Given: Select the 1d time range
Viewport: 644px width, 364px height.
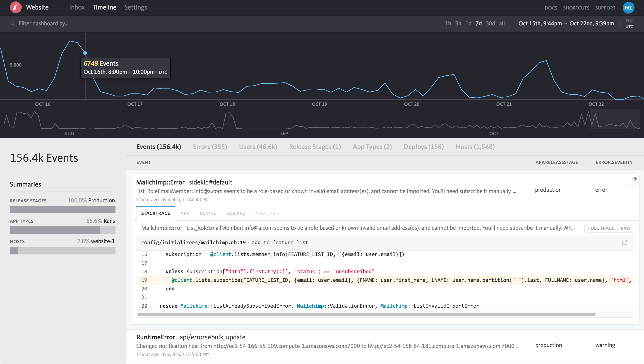Looking at the screenshot, I should pyautogui.click(x=468, y=23).
